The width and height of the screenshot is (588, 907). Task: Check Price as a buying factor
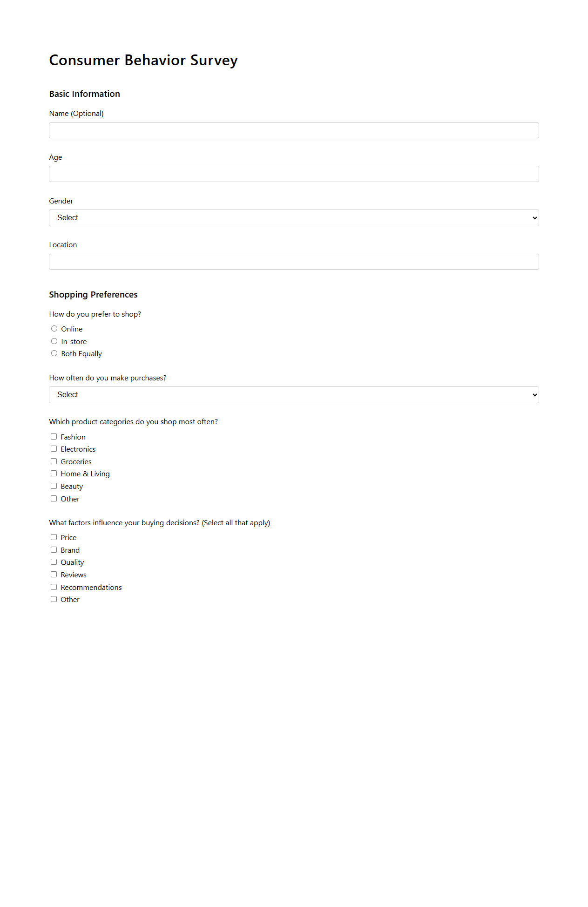[54, 537]
